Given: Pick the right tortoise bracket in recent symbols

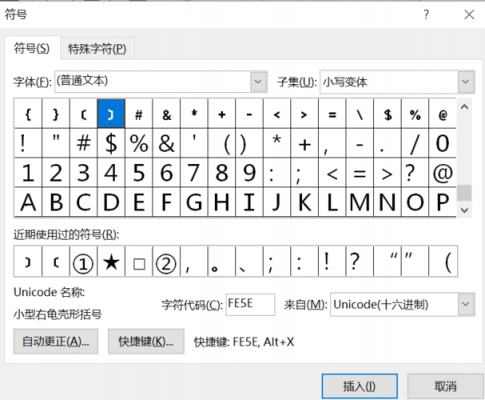Looking at the screenshot, I should tap(28, 262).
